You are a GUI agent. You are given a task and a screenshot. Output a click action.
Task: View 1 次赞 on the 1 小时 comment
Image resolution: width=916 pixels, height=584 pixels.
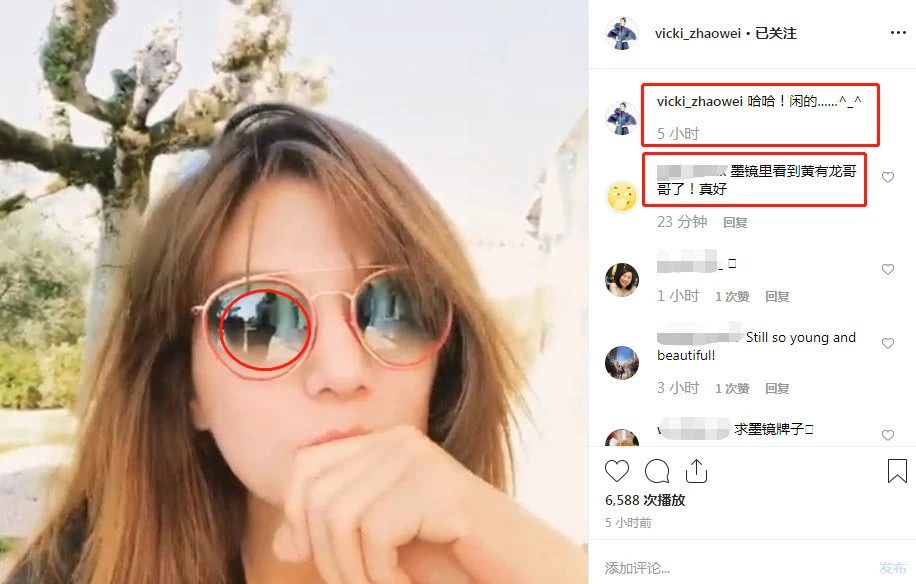pos(732,297)
